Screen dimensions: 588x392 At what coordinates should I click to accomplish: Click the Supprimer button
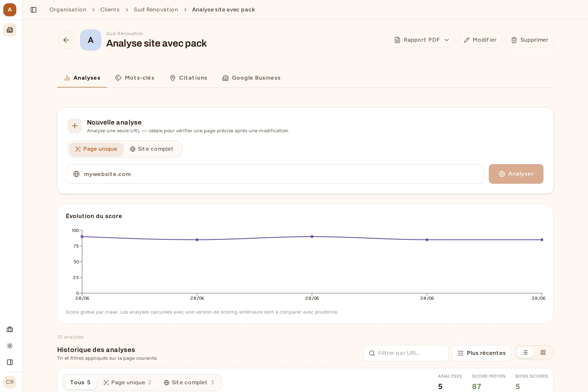pyautogui.click(x=529, y=40)
